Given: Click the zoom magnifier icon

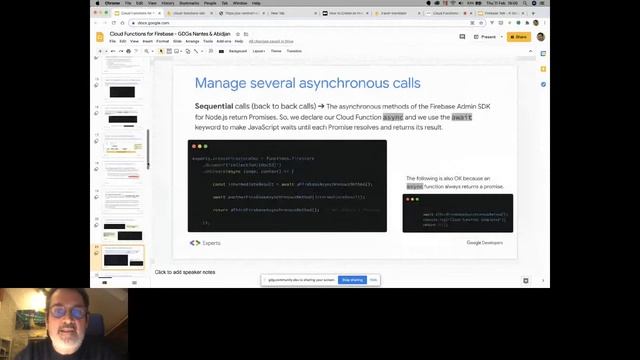Looking at the screenshot, I should 147,51.
